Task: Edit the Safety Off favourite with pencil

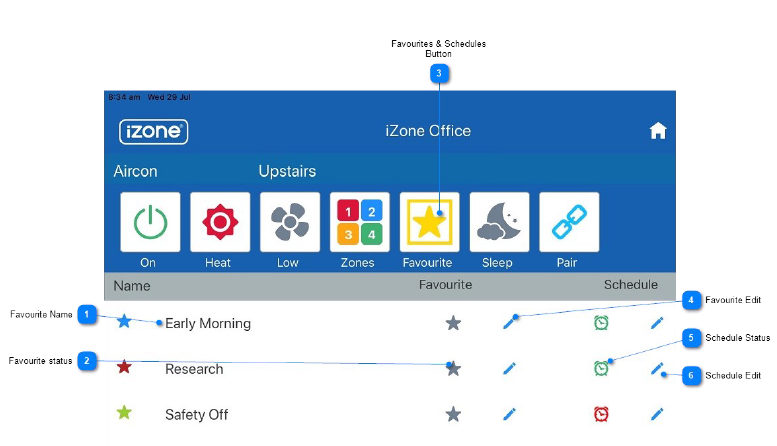Action: point(509,414)
